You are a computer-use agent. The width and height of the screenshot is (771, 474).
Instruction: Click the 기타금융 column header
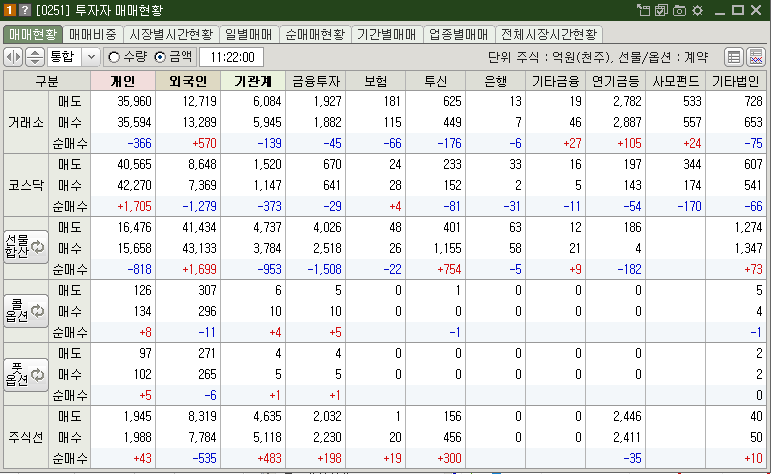tap(556, 81)
